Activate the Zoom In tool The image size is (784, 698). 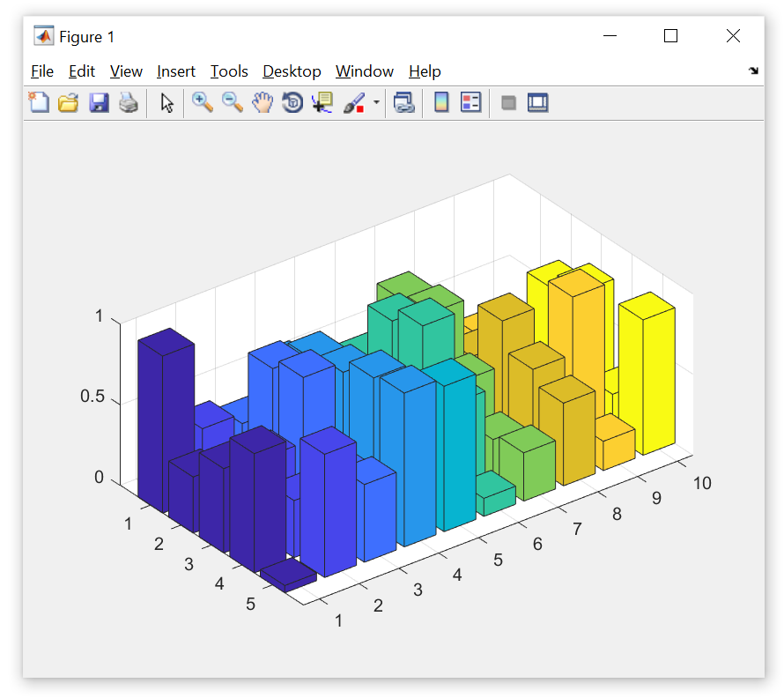click(203, 102)
